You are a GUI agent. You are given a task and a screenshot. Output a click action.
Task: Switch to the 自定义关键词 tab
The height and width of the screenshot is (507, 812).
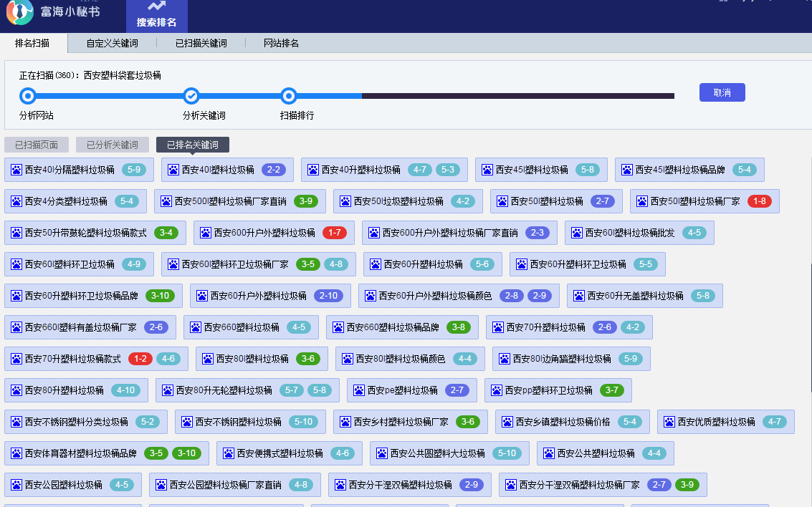click(112, 43)
